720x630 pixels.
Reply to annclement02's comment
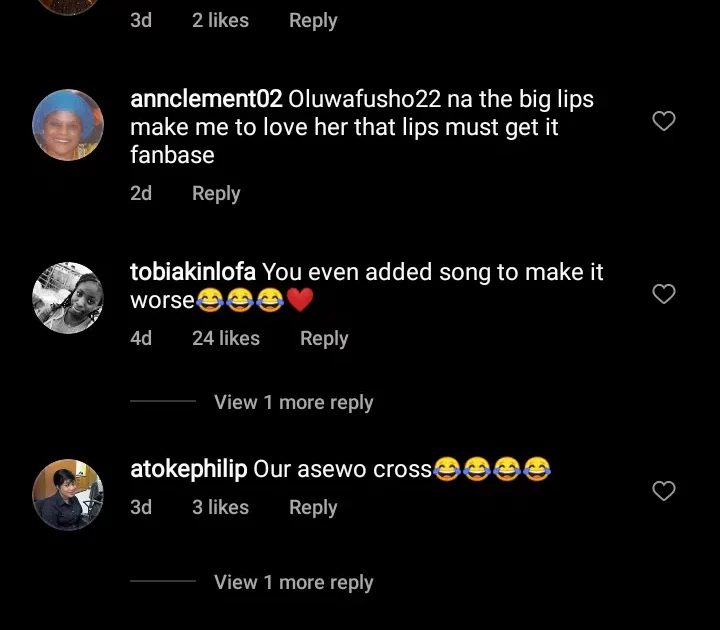pos(216,193)
